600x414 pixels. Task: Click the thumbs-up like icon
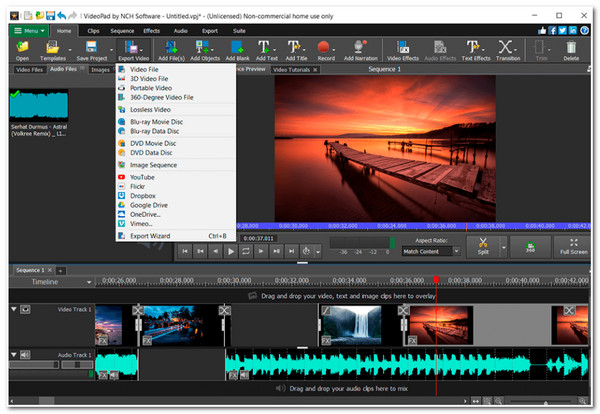pos(542,31)
